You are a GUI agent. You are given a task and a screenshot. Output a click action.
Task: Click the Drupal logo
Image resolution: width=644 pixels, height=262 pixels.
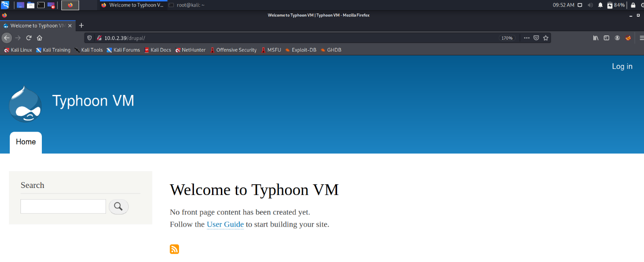click(x=26, y=104)
